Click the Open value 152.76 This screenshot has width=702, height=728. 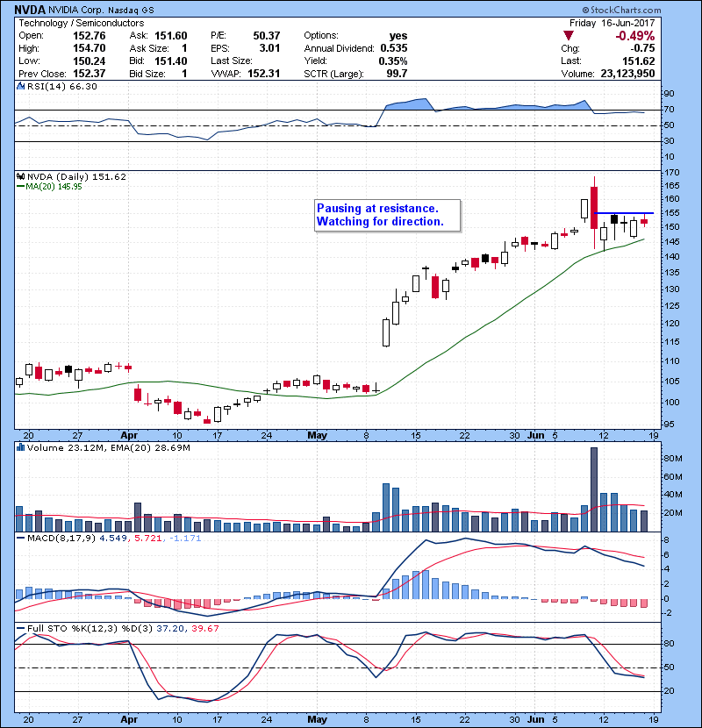click(90, 36)
